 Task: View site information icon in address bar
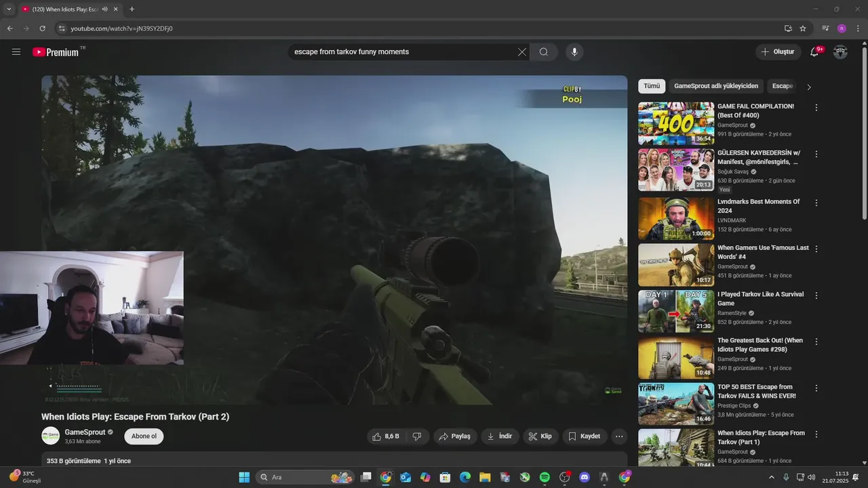(62, 28)
